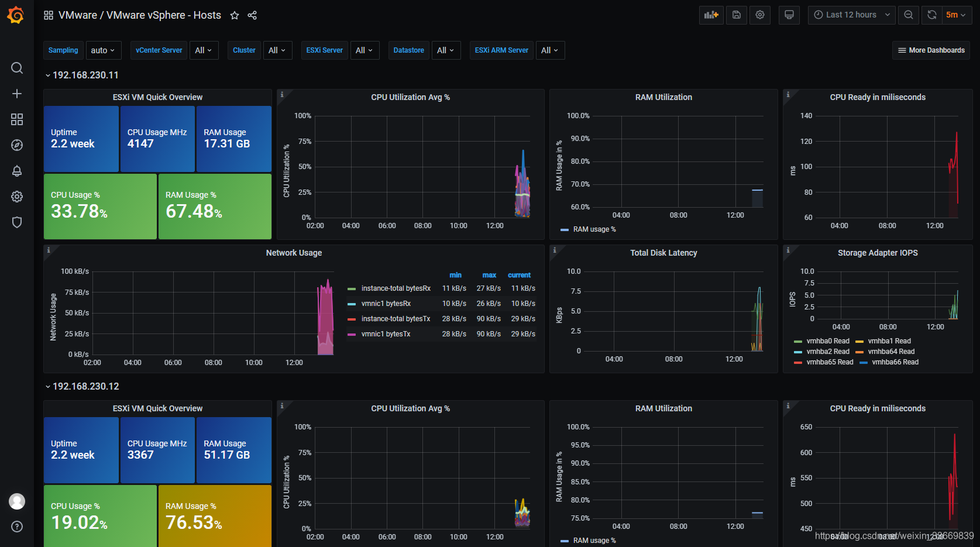980x547 pixels.
Task: Open the Datastore All dropdown
Action: (446, 50)
